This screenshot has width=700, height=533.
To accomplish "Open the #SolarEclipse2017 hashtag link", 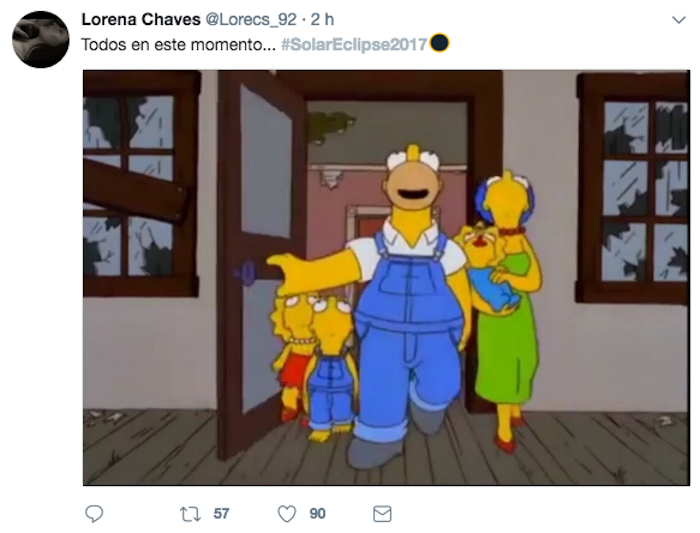I will [x=354, y=45].
